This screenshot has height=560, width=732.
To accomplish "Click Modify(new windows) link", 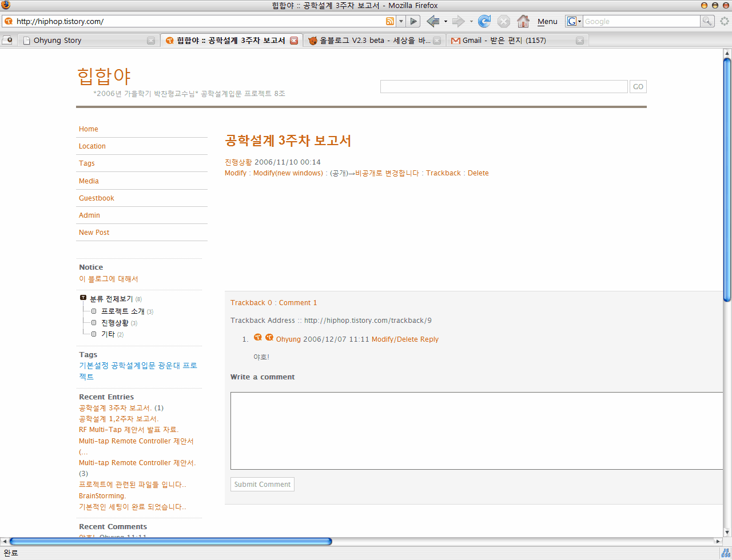I will [288, 173].
